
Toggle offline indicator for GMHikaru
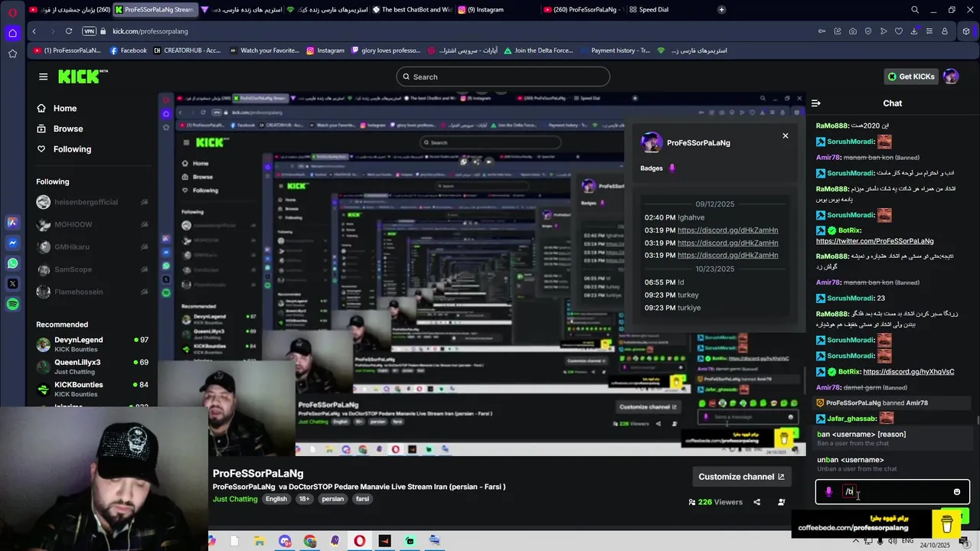click(x=144, y=247)
